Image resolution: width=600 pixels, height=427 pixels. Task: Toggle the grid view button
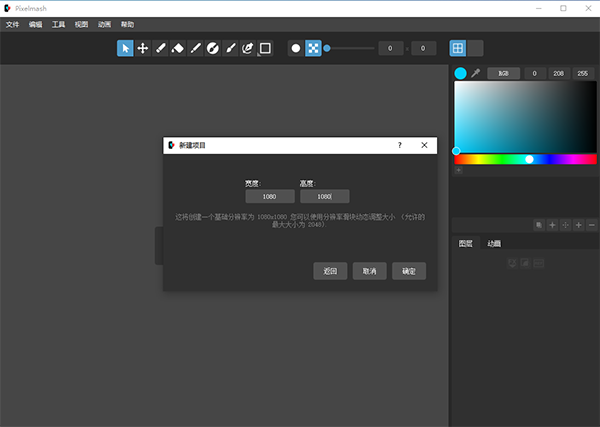458,48
